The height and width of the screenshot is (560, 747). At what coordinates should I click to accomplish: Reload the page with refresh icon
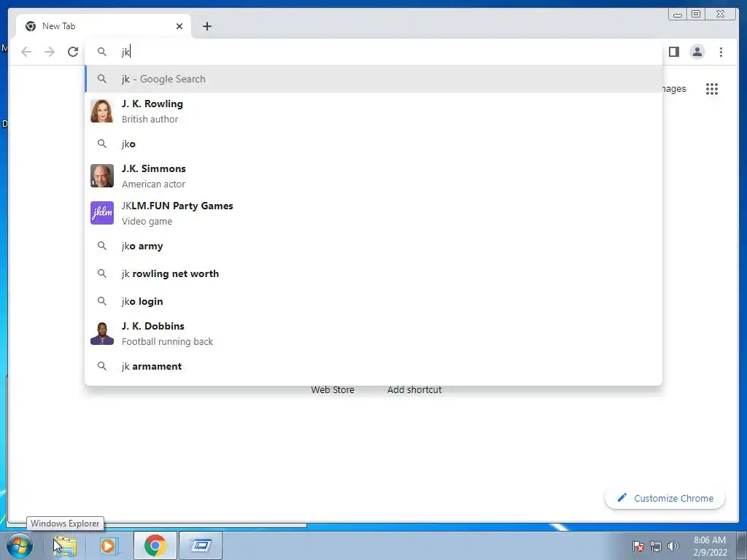(x=73, y=52)
